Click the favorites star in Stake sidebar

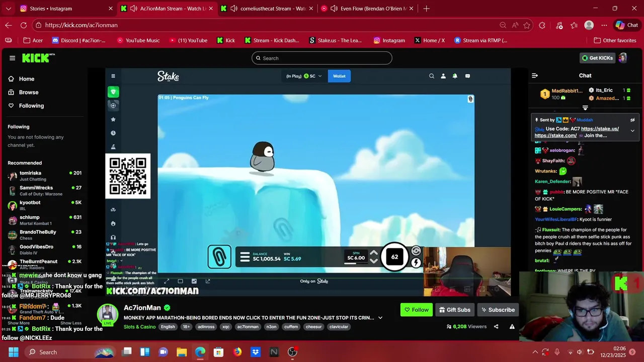tap(113, 119)
